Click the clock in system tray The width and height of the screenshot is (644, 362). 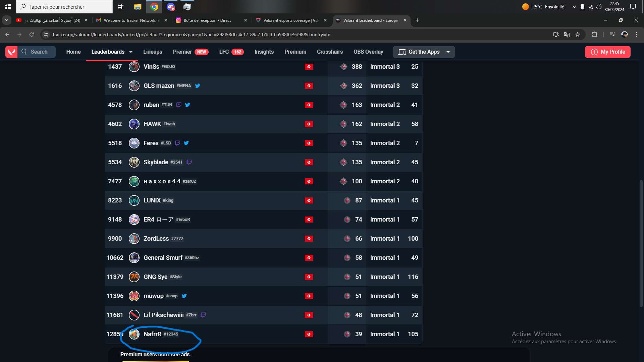614,7
